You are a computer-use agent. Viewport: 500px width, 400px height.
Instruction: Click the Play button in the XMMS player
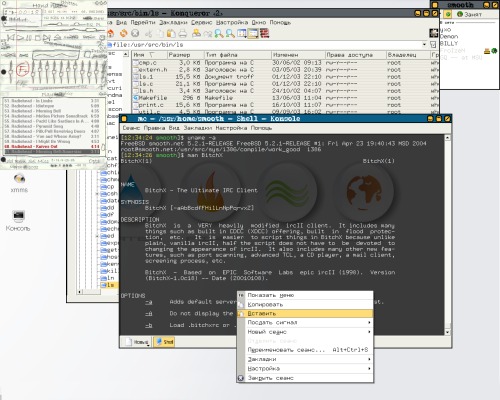tap(20, 37)
